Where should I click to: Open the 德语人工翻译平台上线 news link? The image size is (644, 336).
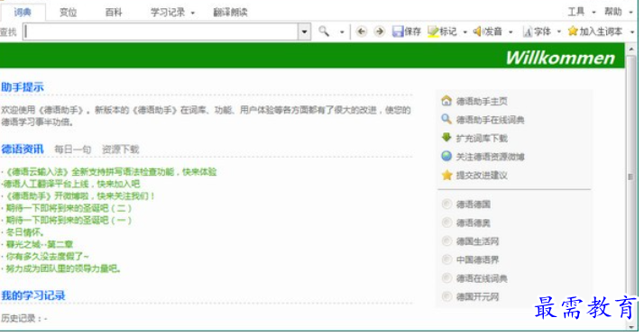point(71,184)
